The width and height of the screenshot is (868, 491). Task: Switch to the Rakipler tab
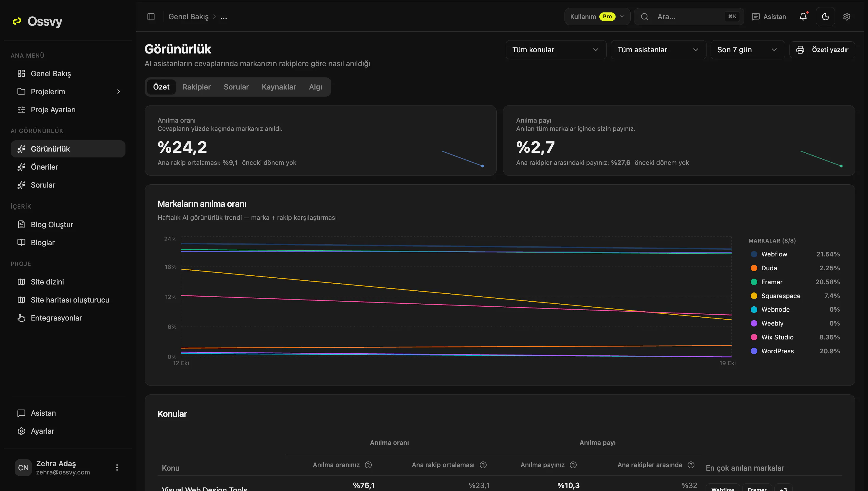pyautogui.click(x=196, y=87)
